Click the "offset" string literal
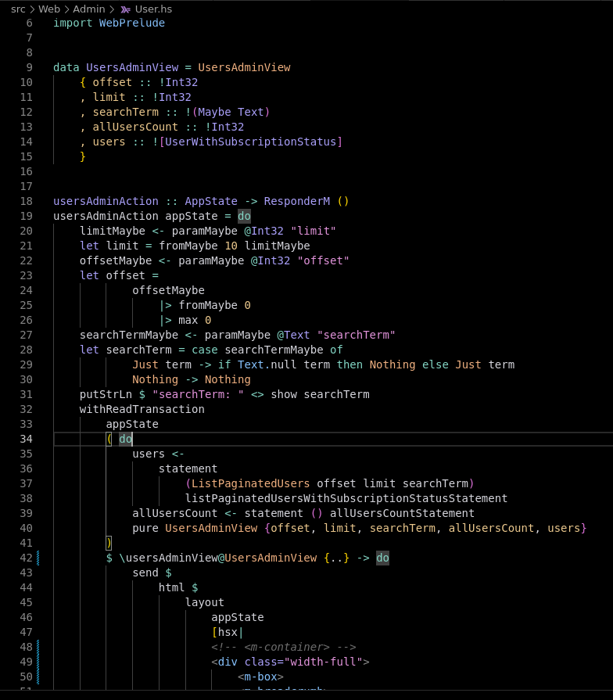 (x=323, y=260)
